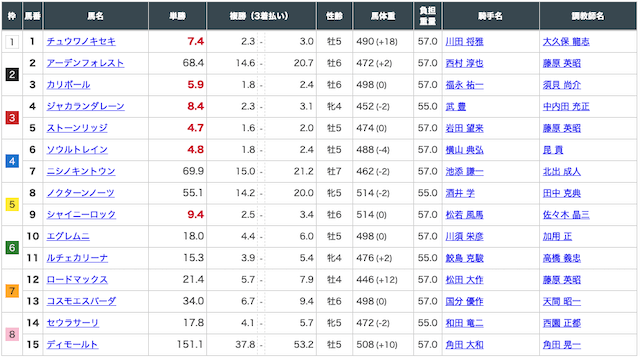Select horse ルチェカリーナ

click(77, 258)
